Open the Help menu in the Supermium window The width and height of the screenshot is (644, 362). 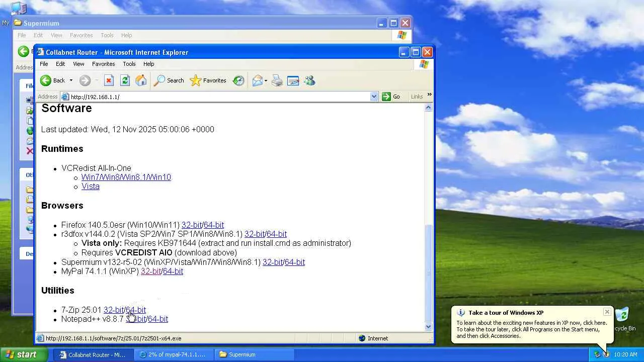126,35
